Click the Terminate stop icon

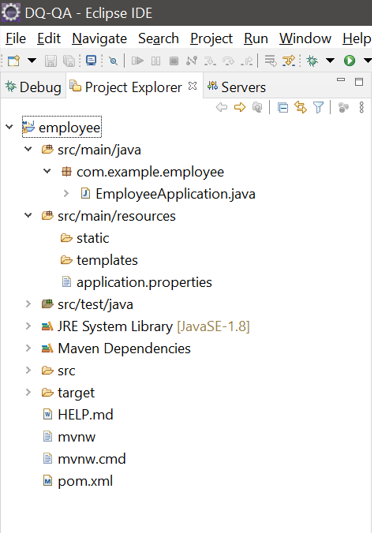[x=174, y=61]
